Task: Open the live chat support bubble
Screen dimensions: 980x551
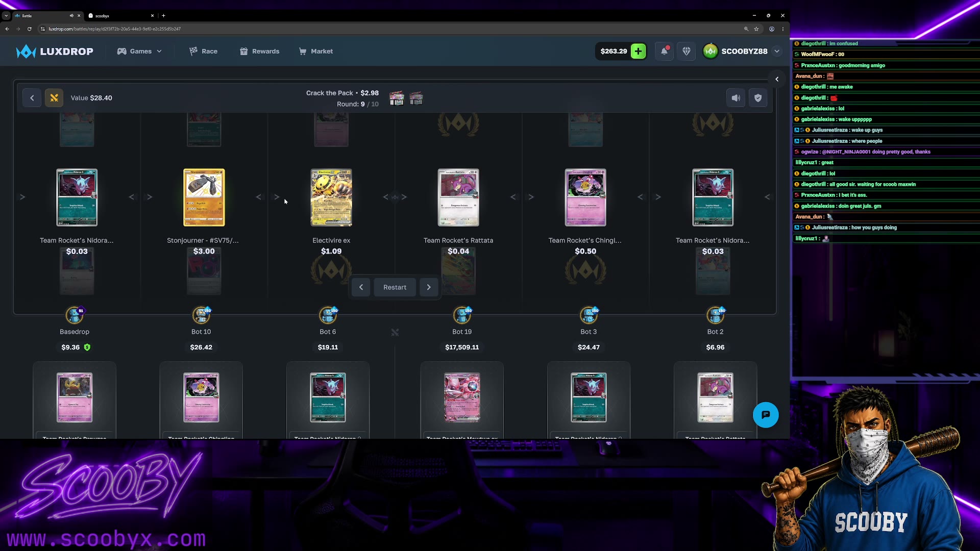Action: 766,415
